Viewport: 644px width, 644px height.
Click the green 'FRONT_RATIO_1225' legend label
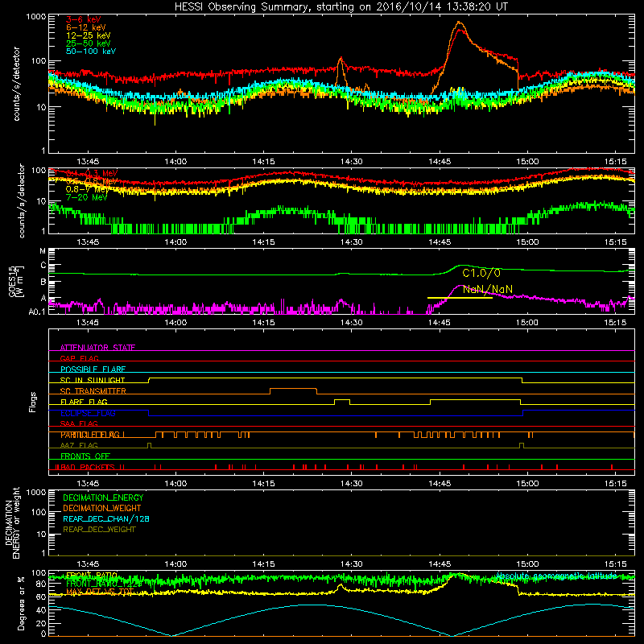(104, 583)
